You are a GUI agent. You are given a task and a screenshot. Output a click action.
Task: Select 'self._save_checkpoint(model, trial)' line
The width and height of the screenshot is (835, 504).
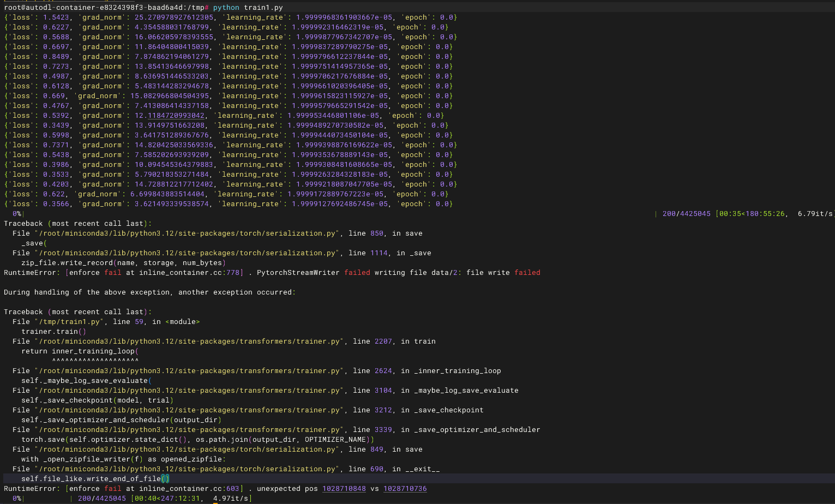pyautogui.click(x=98, y=400)
